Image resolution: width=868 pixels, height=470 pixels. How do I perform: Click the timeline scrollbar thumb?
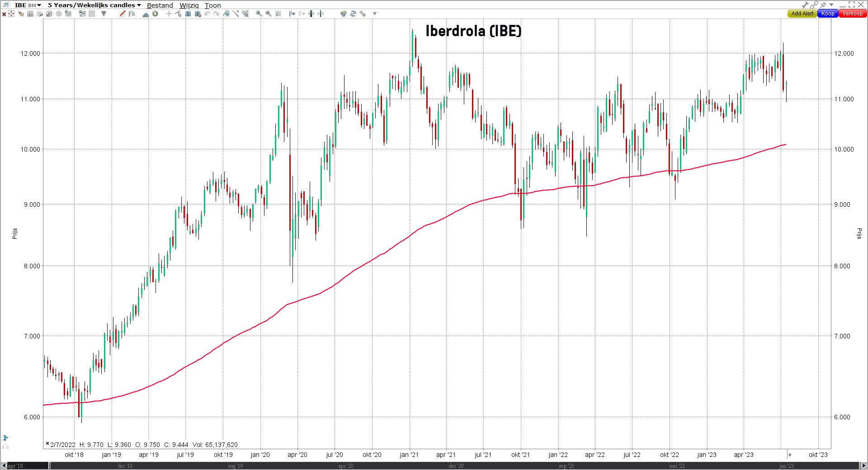pos(454,465)
